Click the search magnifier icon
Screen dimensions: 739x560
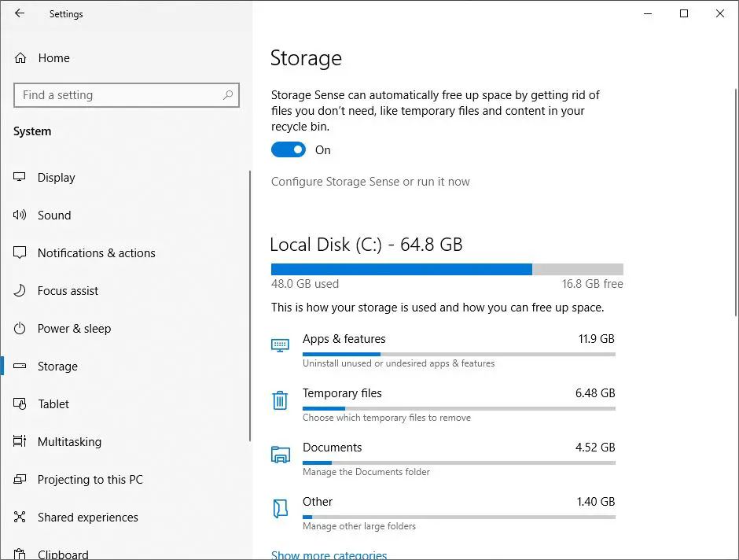point(228,95)
